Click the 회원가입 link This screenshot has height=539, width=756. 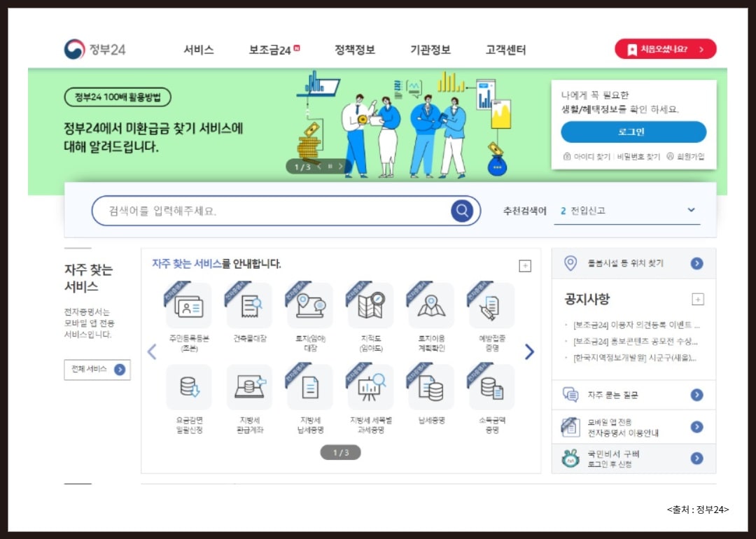coord(685,157)
